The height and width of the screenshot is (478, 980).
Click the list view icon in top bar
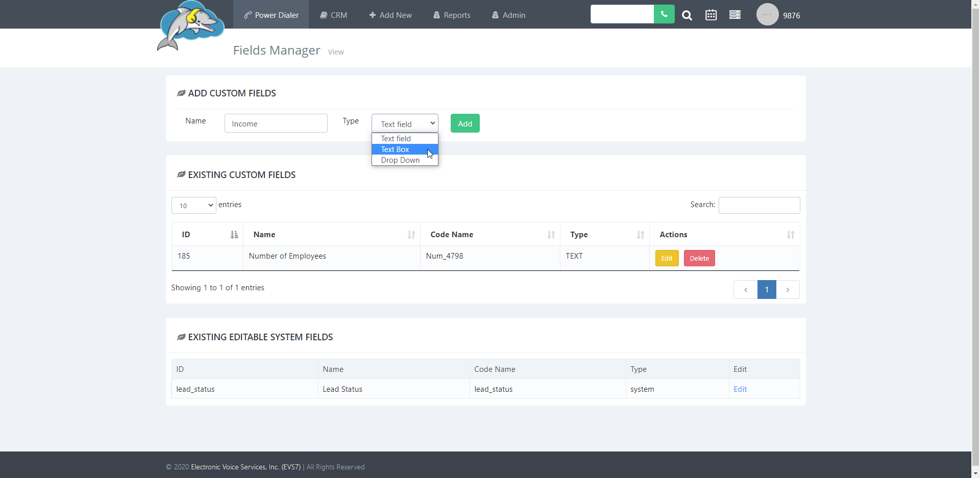click(x=735, y=15)
